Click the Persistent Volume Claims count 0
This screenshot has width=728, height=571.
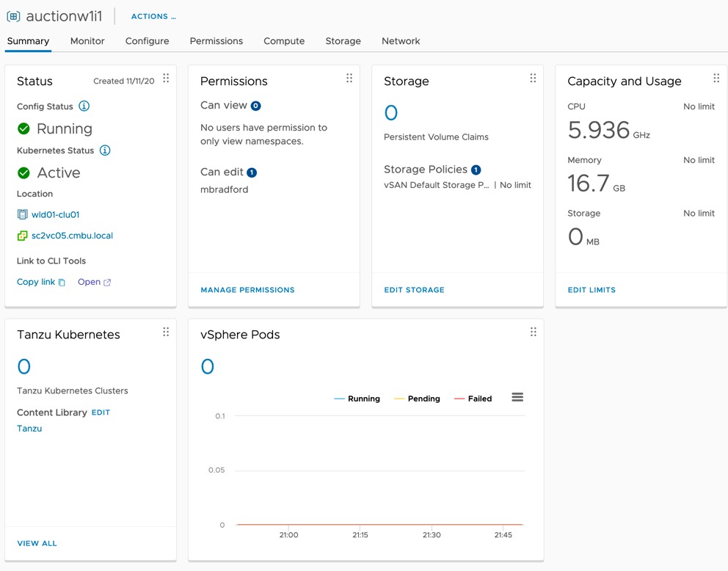tap(391, 113)
